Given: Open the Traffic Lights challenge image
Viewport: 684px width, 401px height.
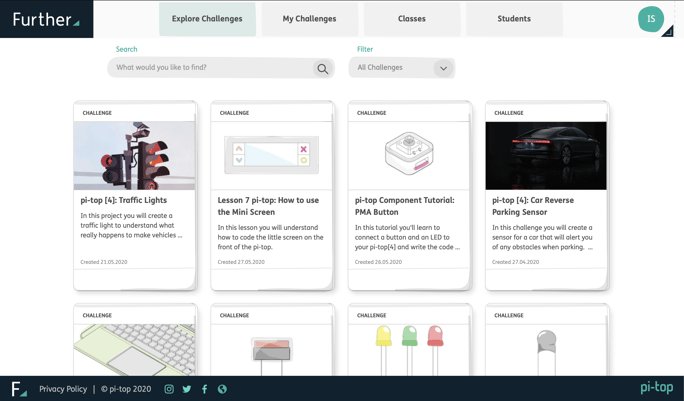Looking at the screenshot, I should pyautogui.click(x=134, y=155).
